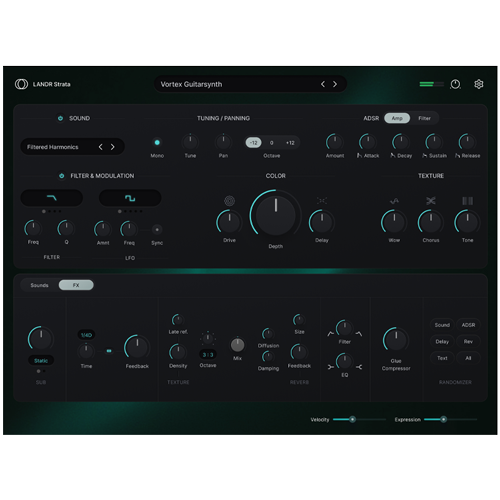
Task: Select previous sound before Filtered Harmonics
Action: pos(100,147)
